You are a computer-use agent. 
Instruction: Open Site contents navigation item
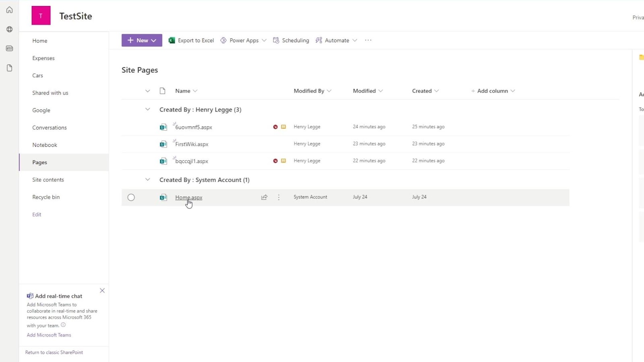tap(48, 179)
